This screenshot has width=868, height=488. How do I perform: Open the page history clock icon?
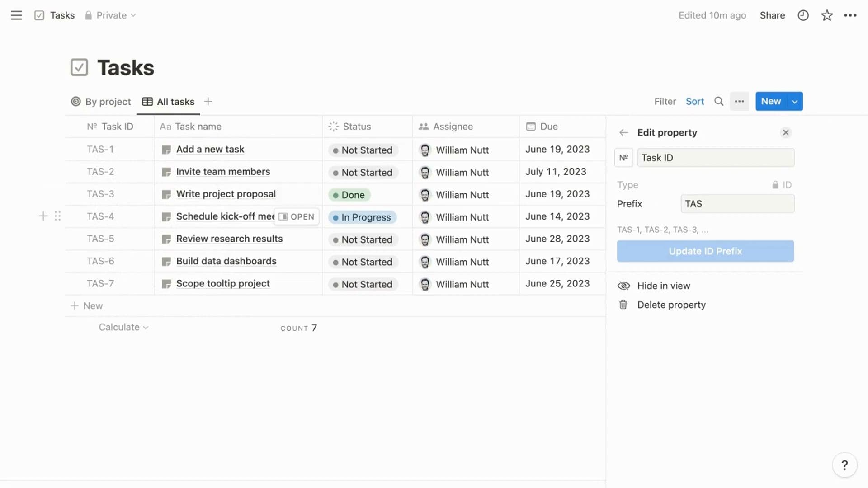click(803, 15)
